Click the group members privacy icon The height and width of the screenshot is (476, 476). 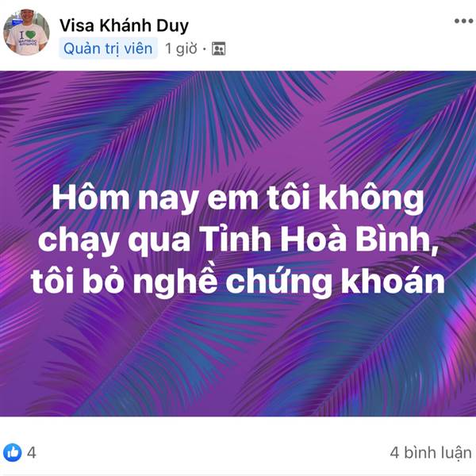[219, 48]
